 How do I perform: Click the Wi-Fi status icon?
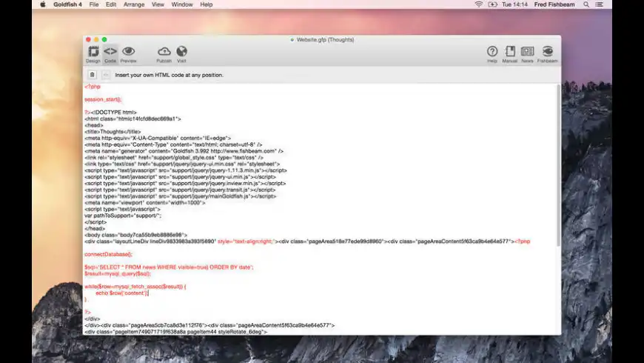tap(478, 4)
